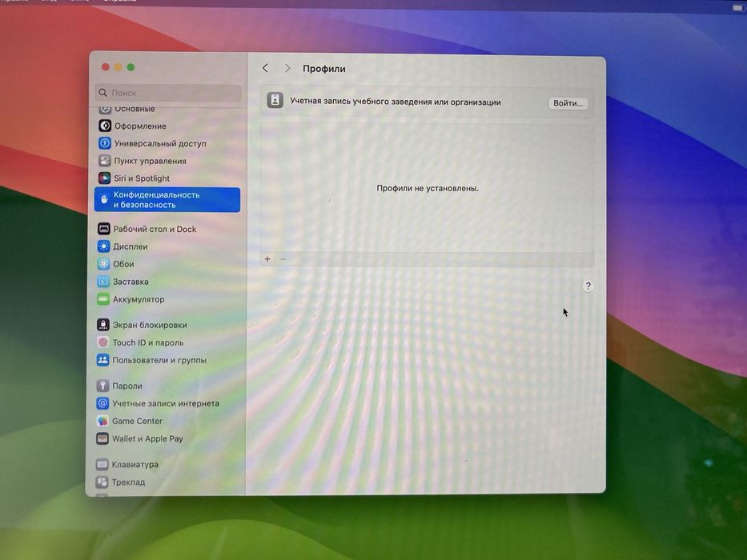Open Экран блокировки lock icon

pos(103,325)
